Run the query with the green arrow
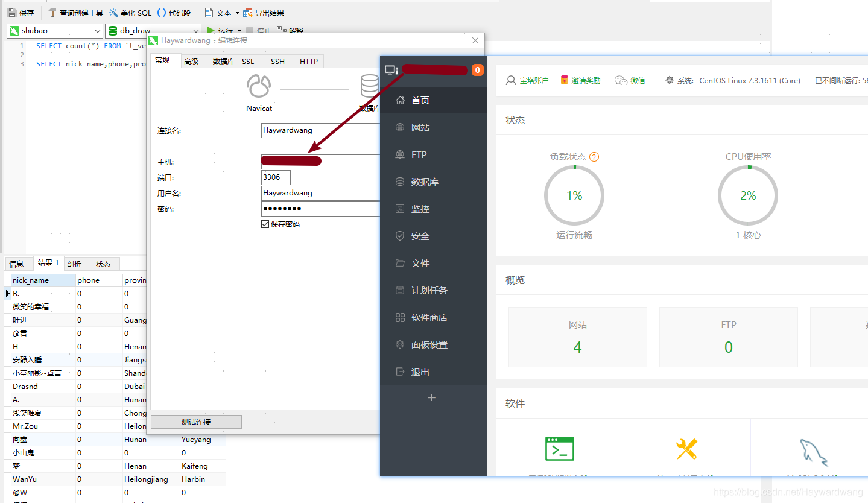The image size is (868, 503). click(x=211, y=30)
